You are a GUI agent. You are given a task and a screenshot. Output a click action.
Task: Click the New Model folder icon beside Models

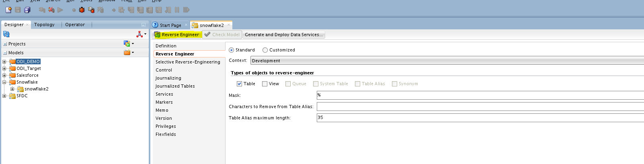tap(127, 53)
